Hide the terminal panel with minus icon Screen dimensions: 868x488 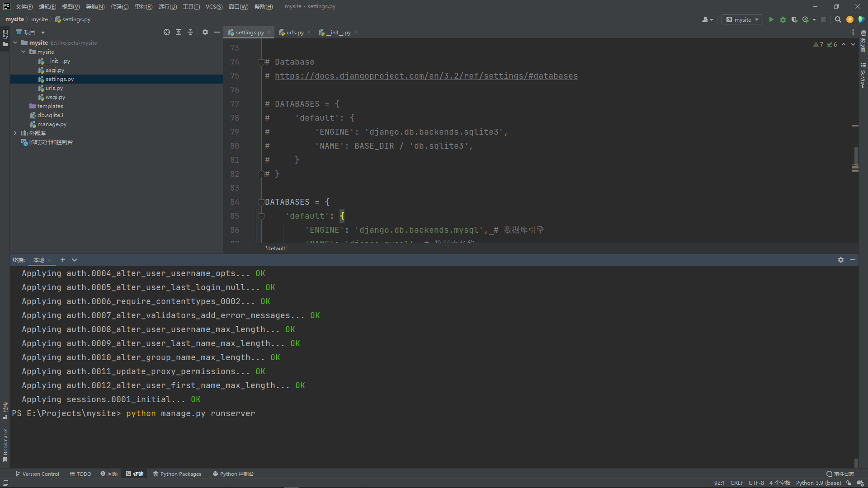853,260
